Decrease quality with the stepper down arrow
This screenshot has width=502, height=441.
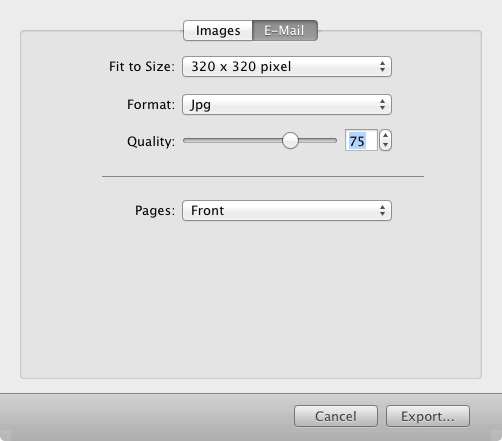click(x=386, y=145)
